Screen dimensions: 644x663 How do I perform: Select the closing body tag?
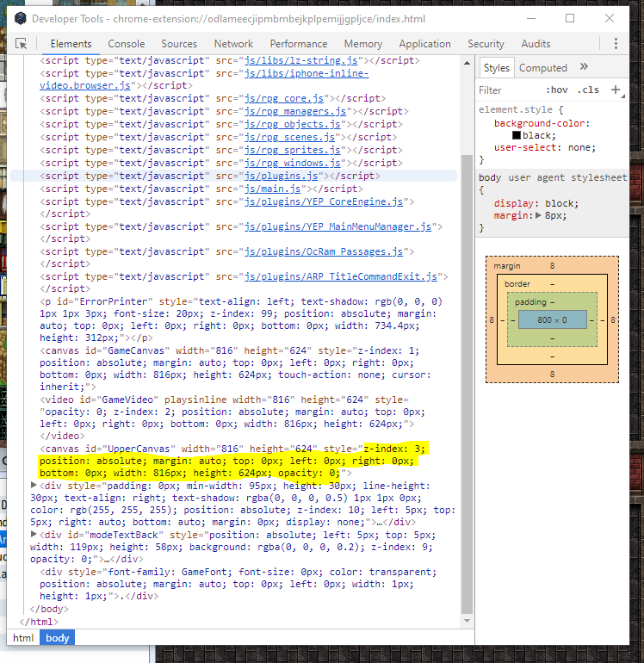click(x=48, y=609)
